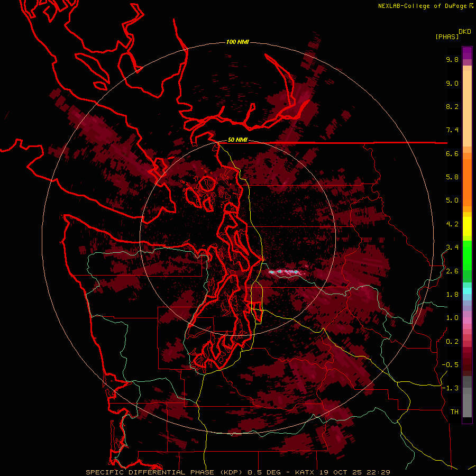Click the KATX station identifier in the caption
This screenshot has width=476, height=476.
tap(305, 472)
